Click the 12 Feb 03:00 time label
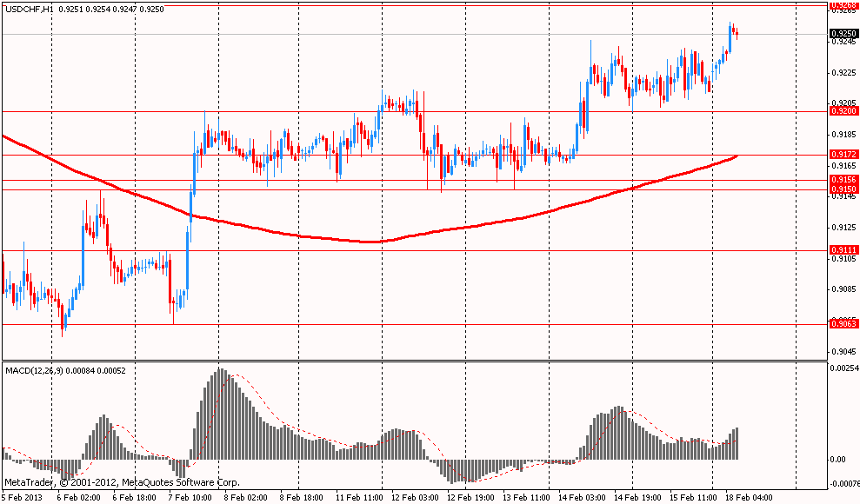 [x=416, y=497]
